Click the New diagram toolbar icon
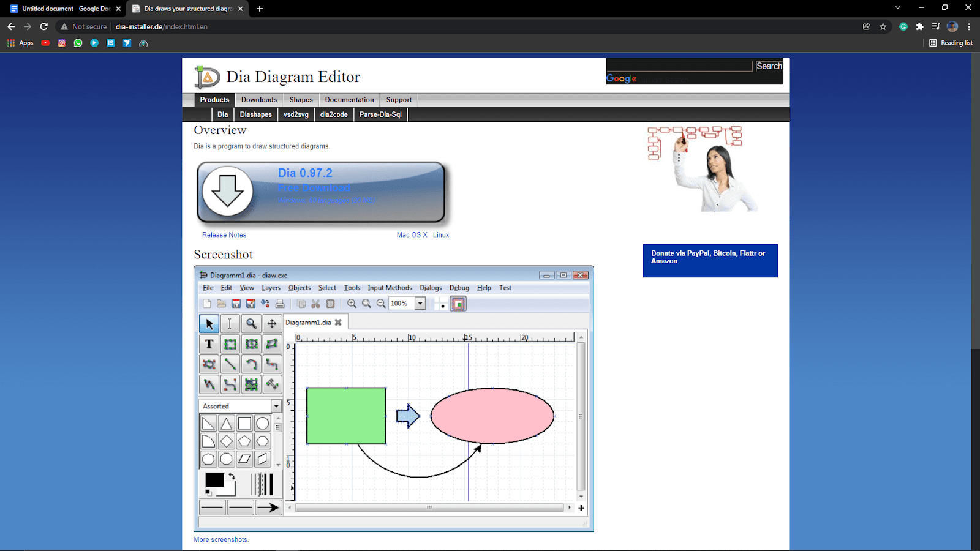The width and height of the screenshot is (980, 551). click(x=207, y=304)
